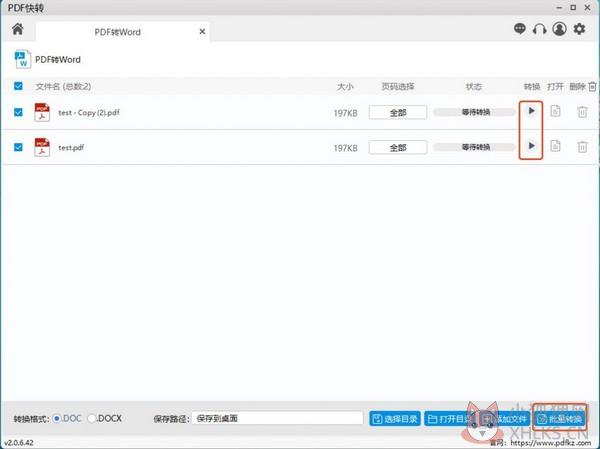600x449 pixels.
Task: Click the save path field
Action: pyautogui.click(x=277, y=418)
